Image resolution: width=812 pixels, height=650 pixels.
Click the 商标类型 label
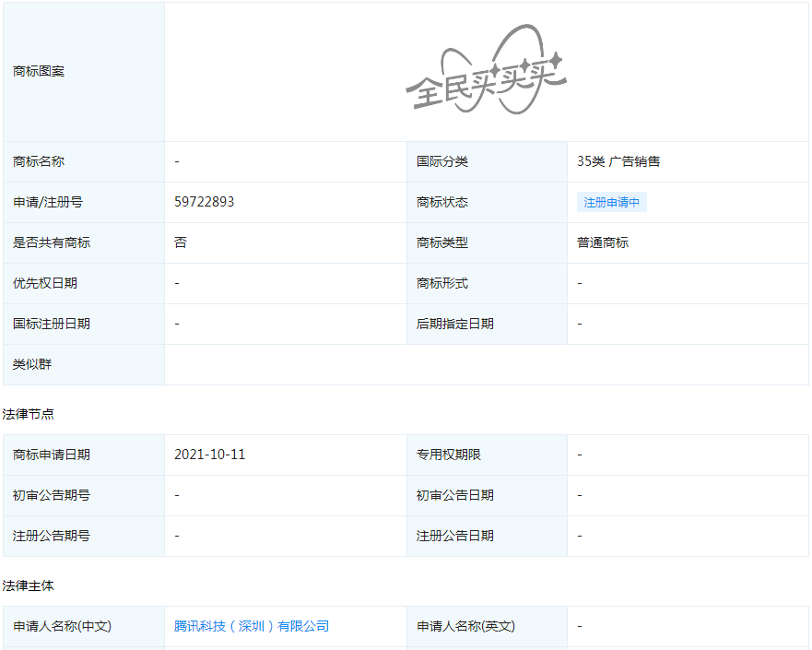(x=442, y=242)
